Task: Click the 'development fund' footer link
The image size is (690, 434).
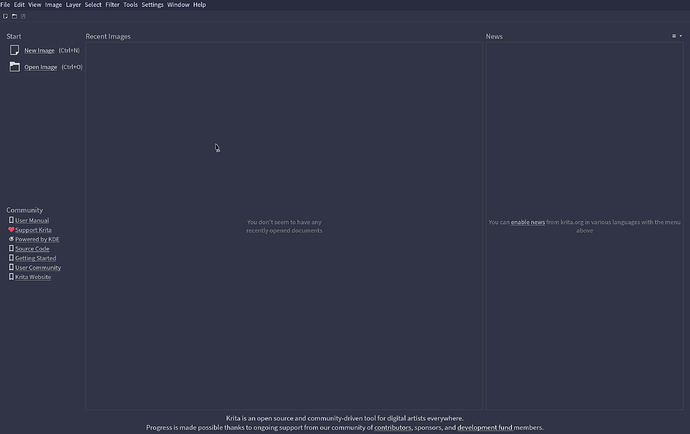Action: (484, 427)
